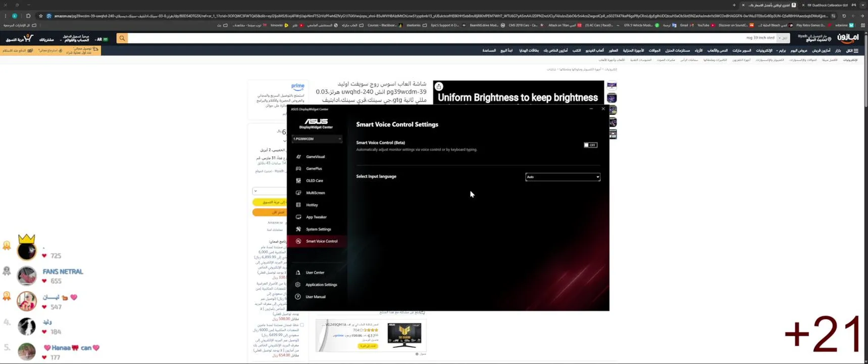
Task: Select the third product thumbnail
Action: 612,110
